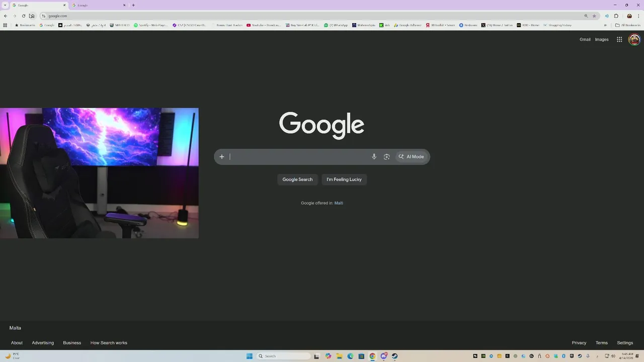
Task: Click the I'm Feeling Lucky button
Action: click(x=344, y=179)
